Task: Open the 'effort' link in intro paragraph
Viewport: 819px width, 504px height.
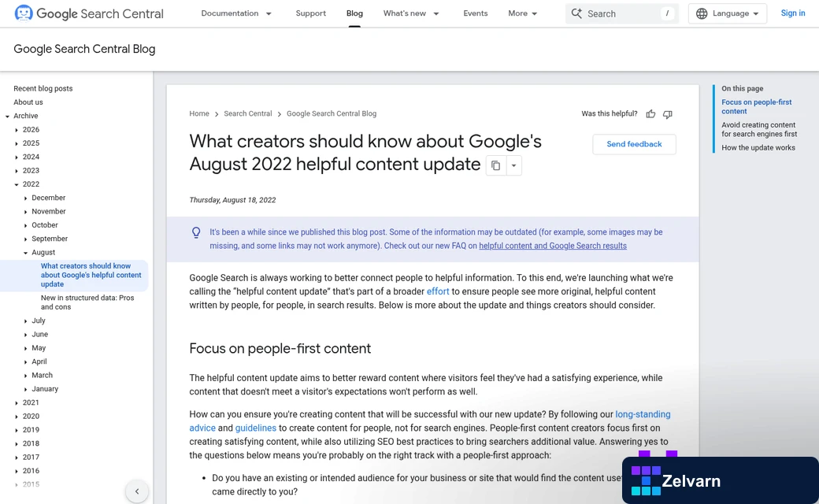Action: [x=438, y=291]
